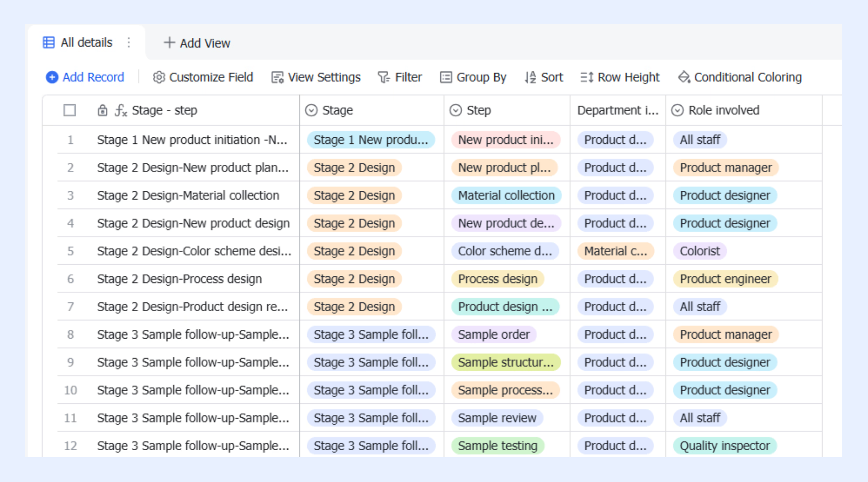Screen dimensions: 868x482
Task: Click the Filter funnel icon
Action: coord(384,77)
